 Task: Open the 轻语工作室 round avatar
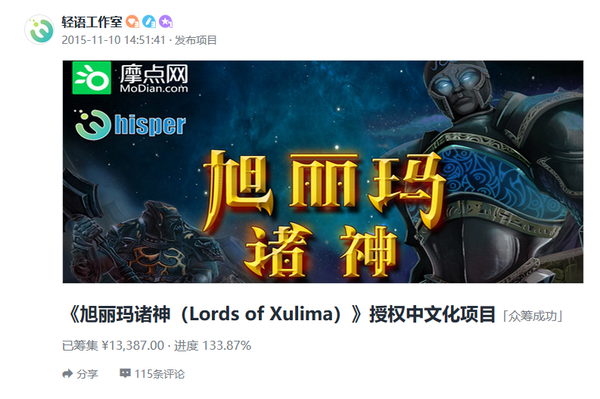(39, 29)
